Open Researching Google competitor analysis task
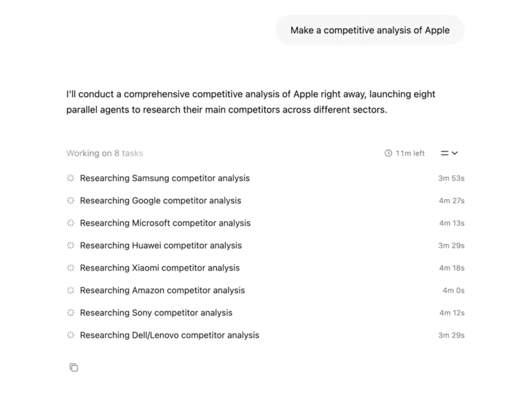This screenshot has width=532, height=401. (x=160, y=200)
